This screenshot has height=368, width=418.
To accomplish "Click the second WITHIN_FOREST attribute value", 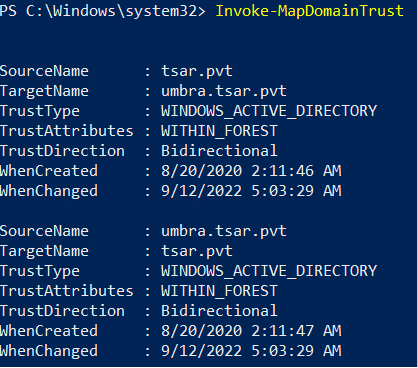I will coord(219,291).
